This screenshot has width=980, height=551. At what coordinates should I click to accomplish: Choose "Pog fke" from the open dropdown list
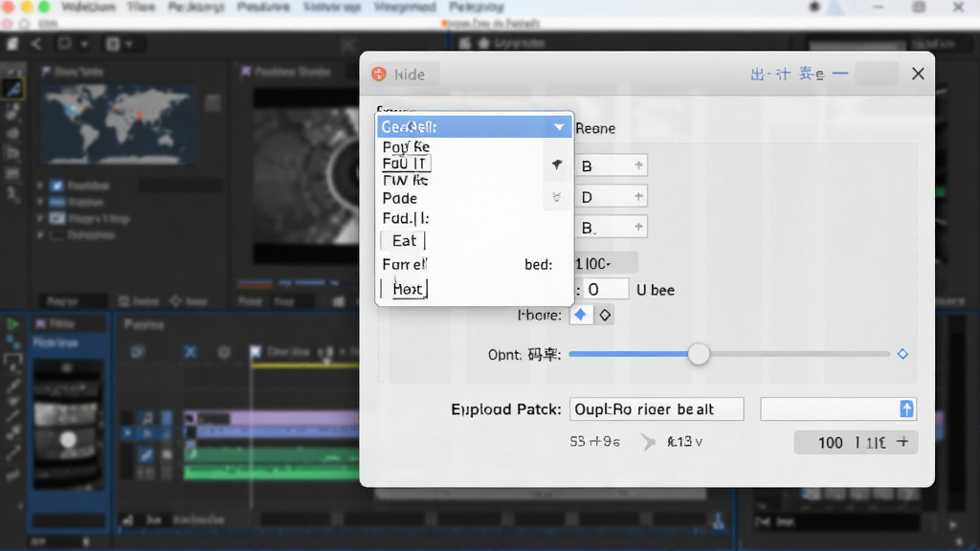(x=406, y=146)
